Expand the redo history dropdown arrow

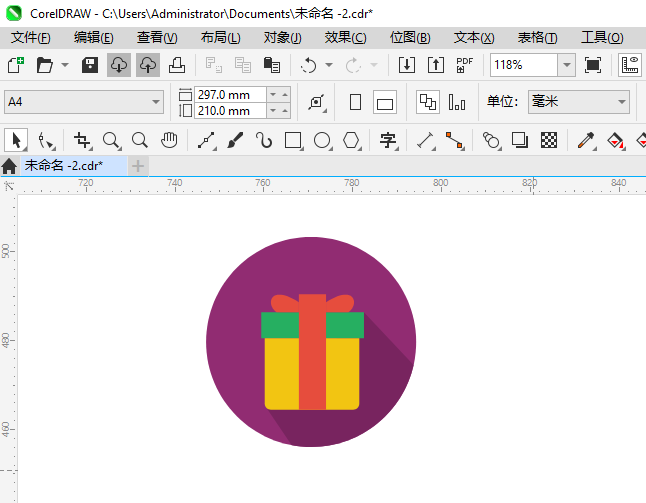[x=374, y=65]
